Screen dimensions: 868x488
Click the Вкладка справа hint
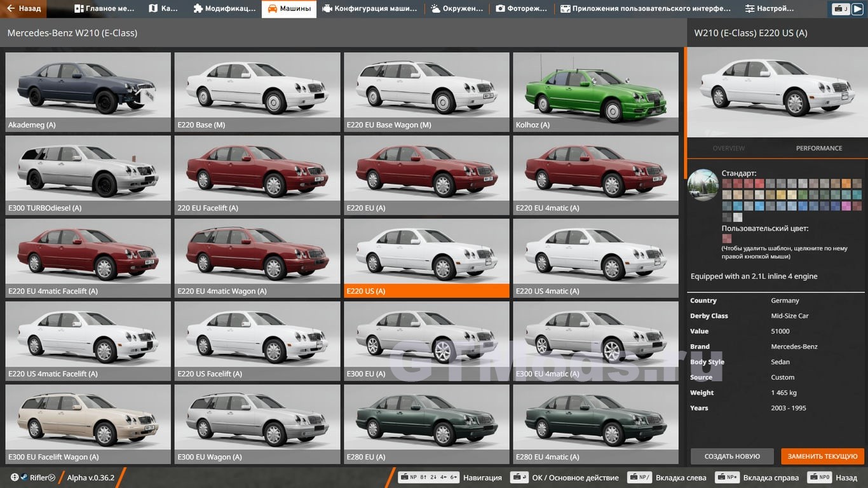(x=757, y=478)
